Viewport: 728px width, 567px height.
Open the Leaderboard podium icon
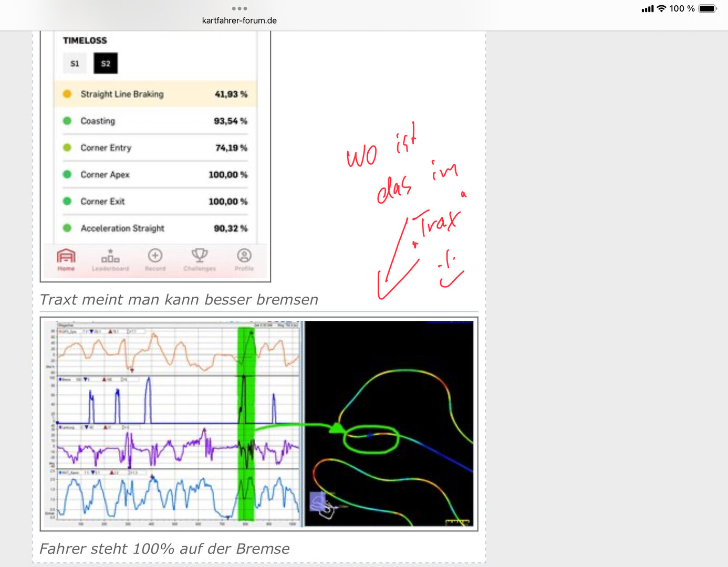tap(110, 259)
